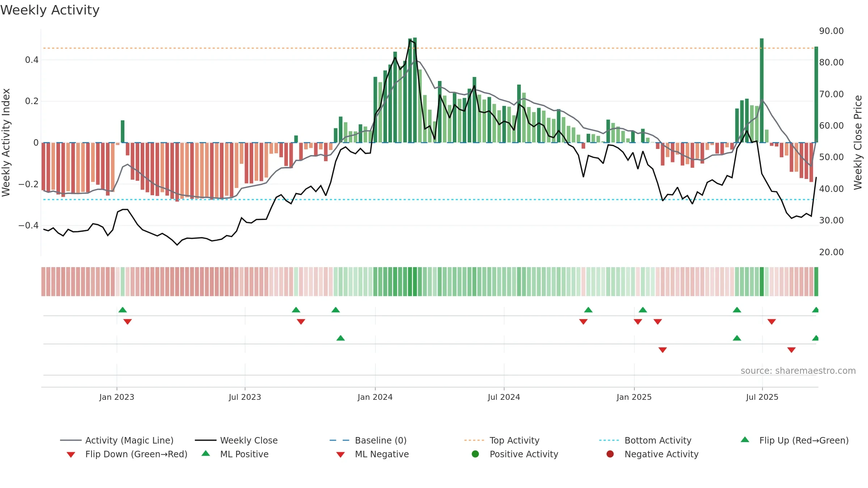Toggle Weekly Close legend entry
Viewport: 868px width, 488px height.
click(x=236, y=440)
